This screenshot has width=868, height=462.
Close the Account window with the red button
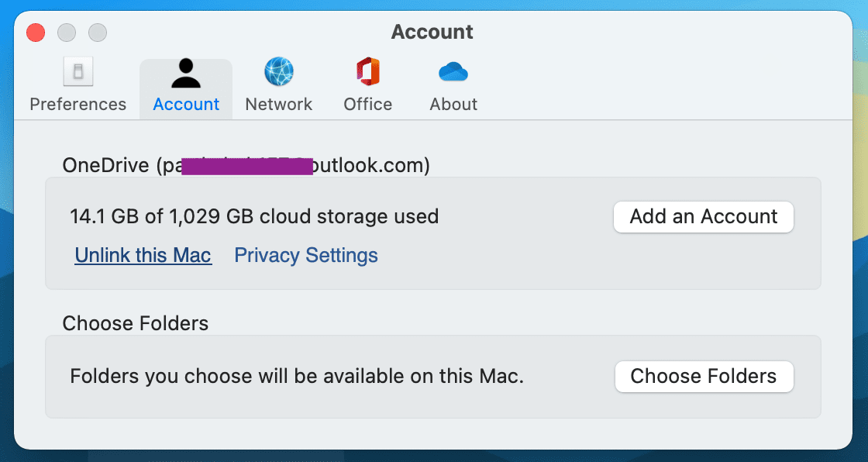36,32
